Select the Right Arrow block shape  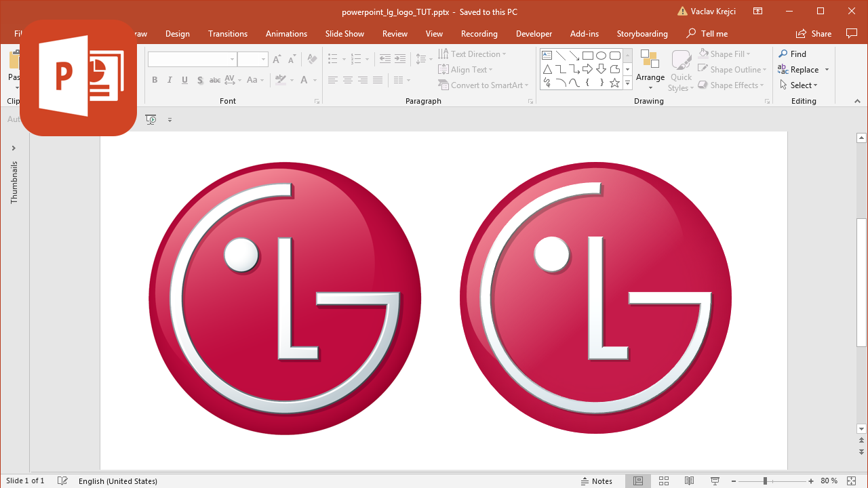588,69
